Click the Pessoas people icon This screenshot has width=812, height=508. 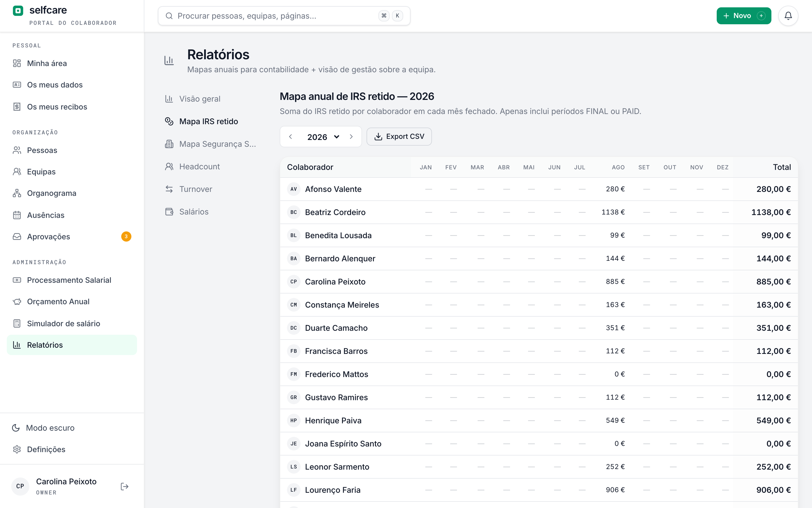17,150
